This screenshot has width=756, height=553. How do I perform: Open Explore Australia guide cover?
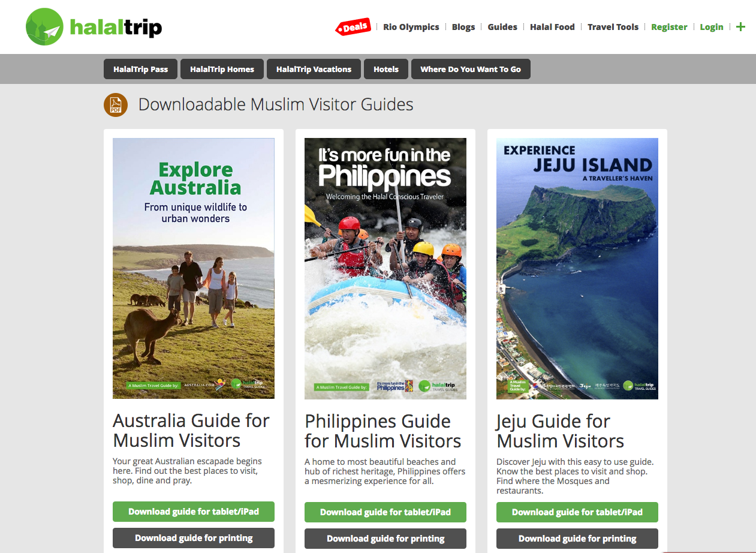pyautogui.click(x=194, y=269)
